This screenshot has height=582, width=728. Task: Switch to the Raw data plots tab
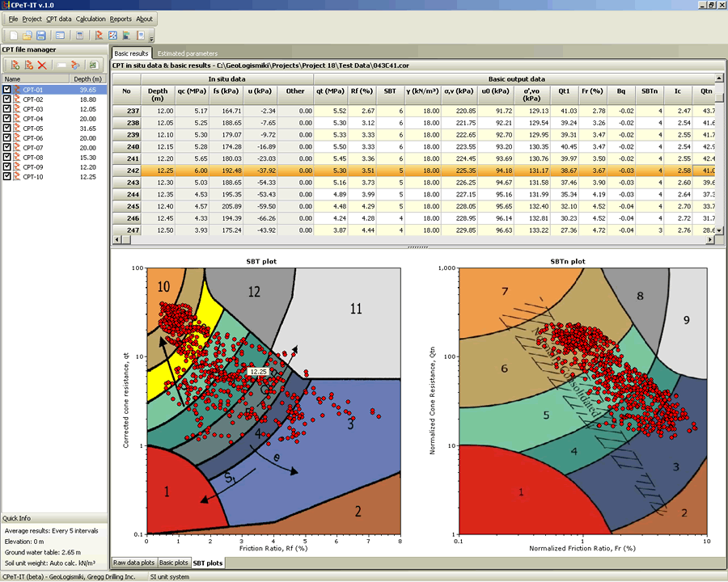tap(133, 562)
